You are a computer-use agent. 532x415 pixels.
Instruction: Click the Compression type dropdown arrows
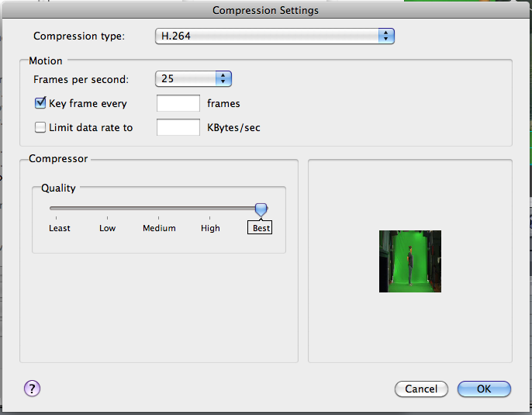[386, 36]
